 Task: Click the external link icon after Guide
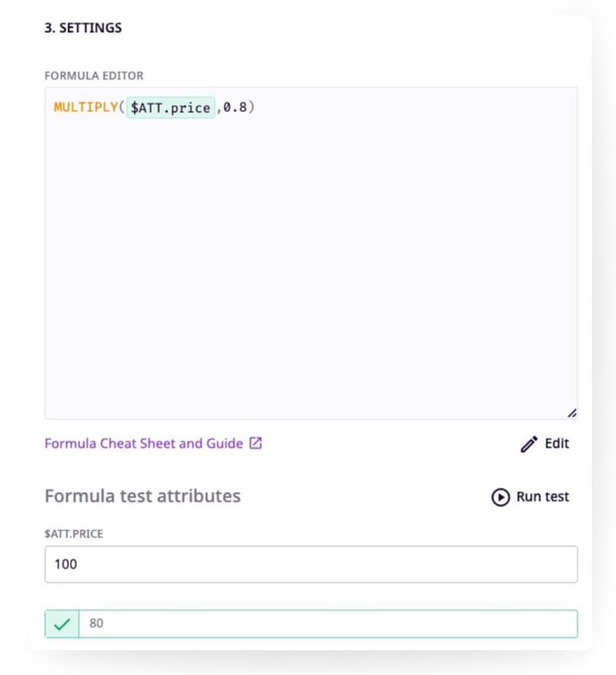255,443
